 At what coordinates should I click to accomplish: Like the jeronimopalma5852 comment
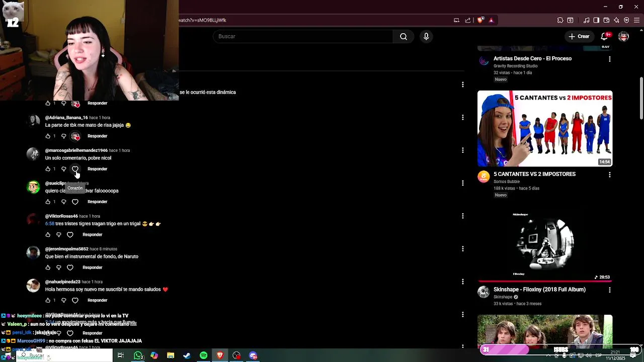(48, 267)
